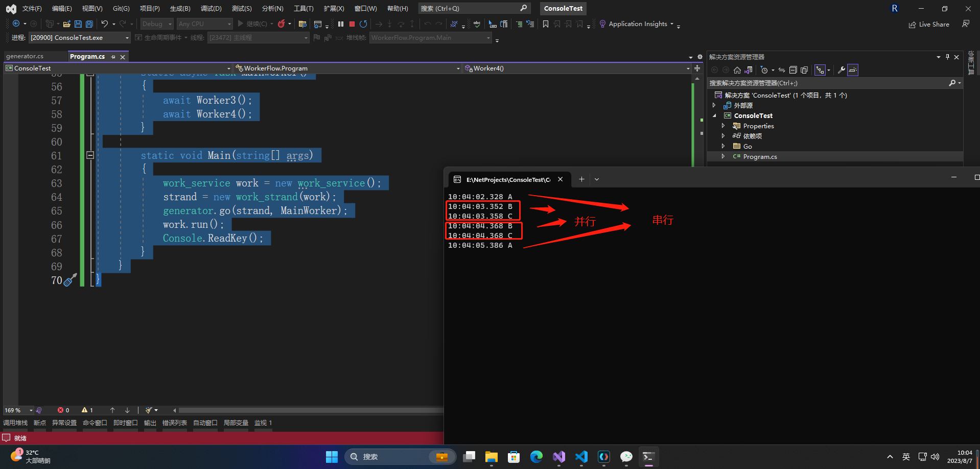Click the Live Share button
The image size is (980, 469).
[x=929, y=24]
